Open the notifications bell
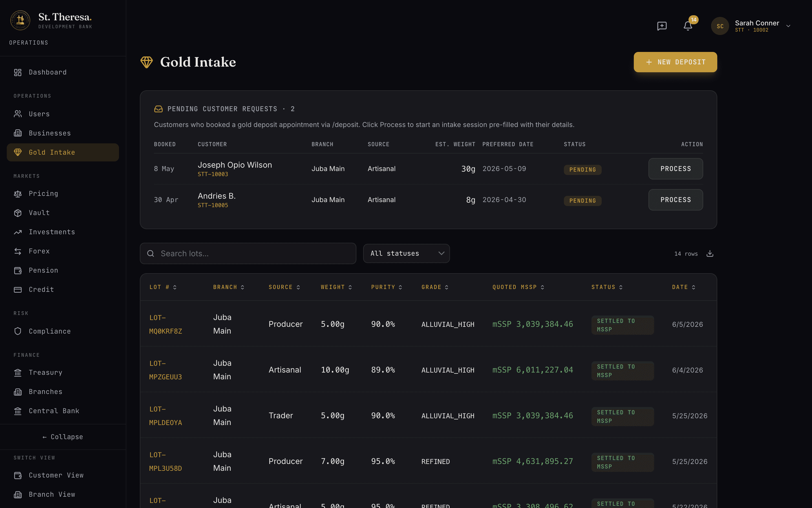 coord(687,26)
